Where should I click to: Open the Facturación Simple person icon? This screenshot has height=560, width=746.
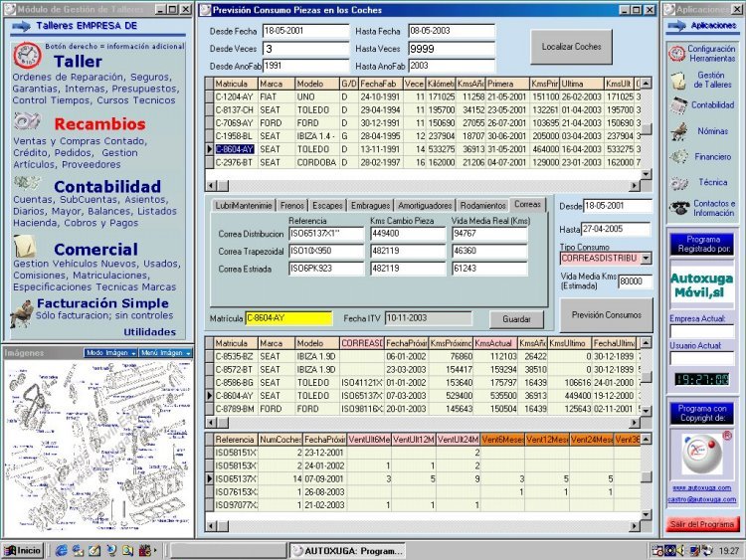[x=22, y=313]
